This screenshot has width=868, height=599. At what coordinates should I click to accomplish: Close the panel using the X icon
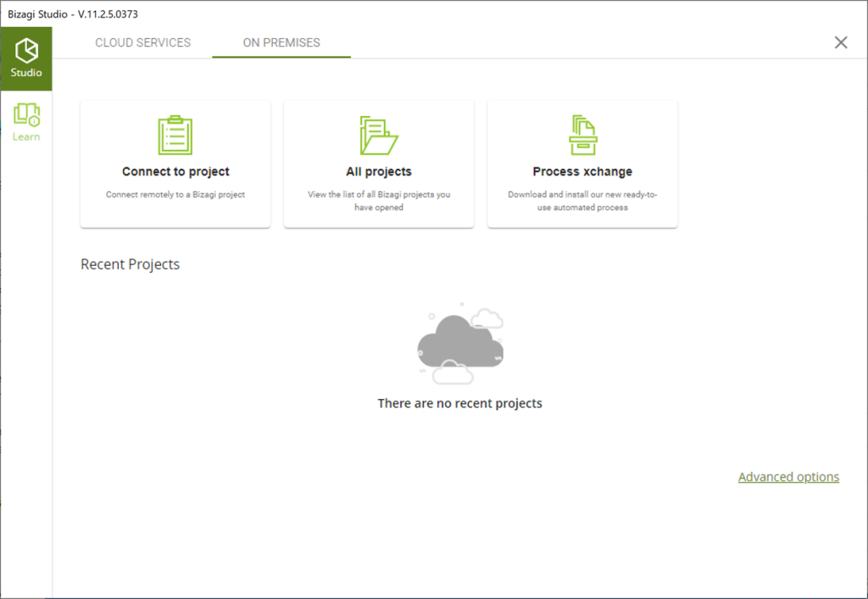(841, 42)
